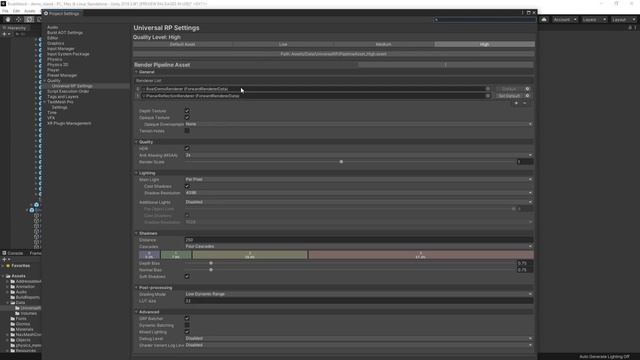Click the Project panel create plus icon

click(4, 259)
